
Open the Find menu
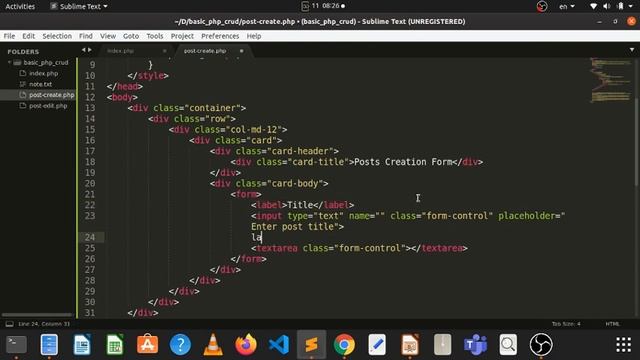[86, 36]
